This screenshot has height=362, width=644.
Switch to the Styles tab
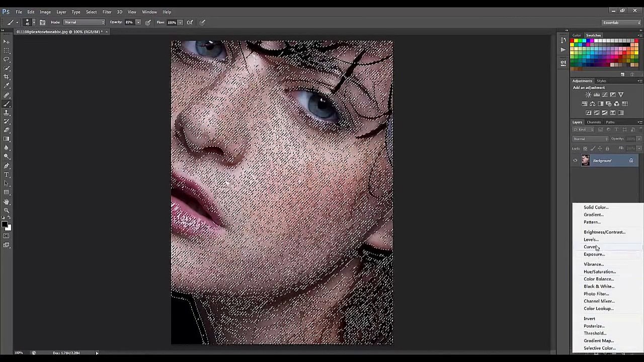(x=602, y=81)
